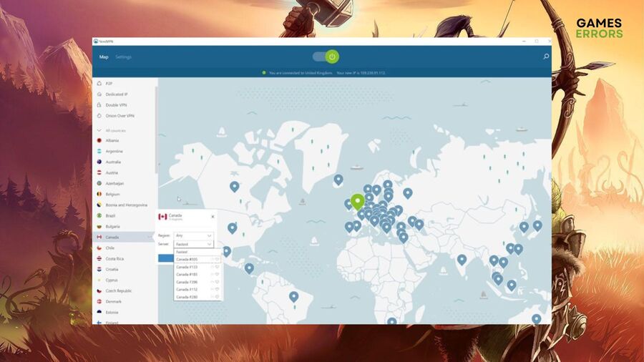644x362 pixels.
Task: Click the green United Kingdom map pin
Action: 357,202
